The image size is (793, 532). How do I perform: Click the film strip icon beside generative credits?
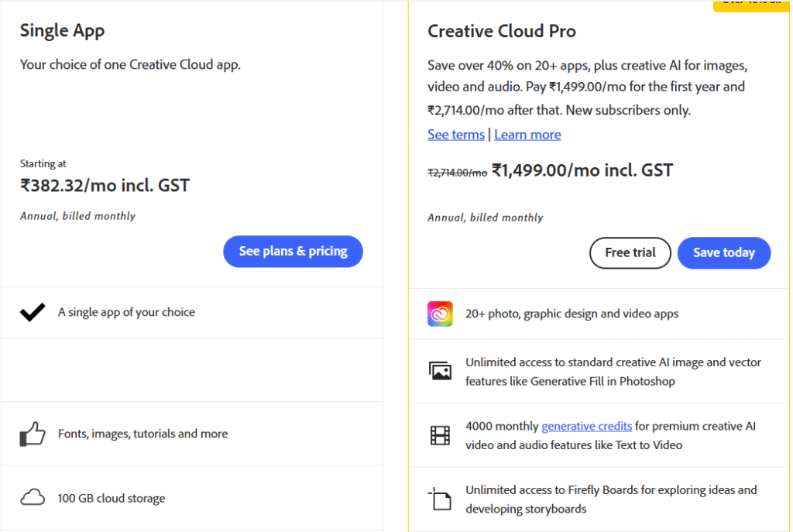[440, 435]
